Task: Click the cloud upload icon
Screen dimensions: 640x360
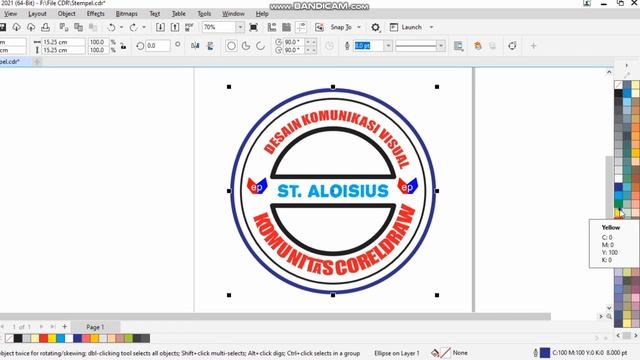Action: 31,27
